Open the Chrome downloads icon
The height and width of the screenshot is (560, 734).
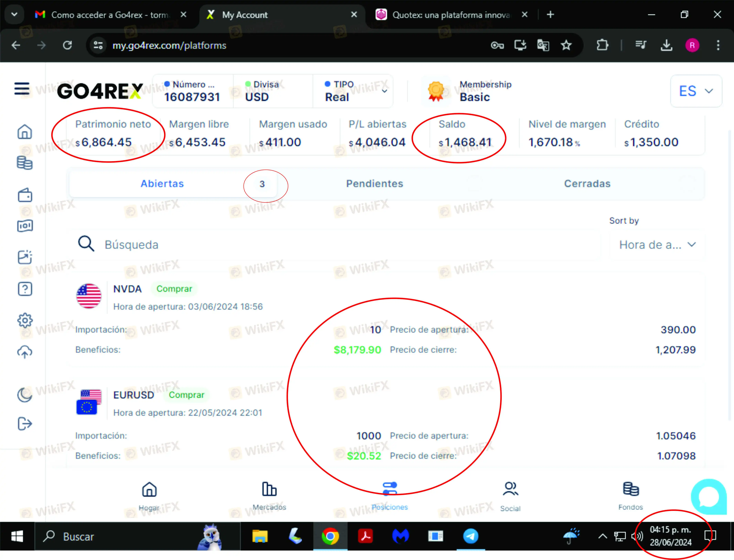coord(666,45)
